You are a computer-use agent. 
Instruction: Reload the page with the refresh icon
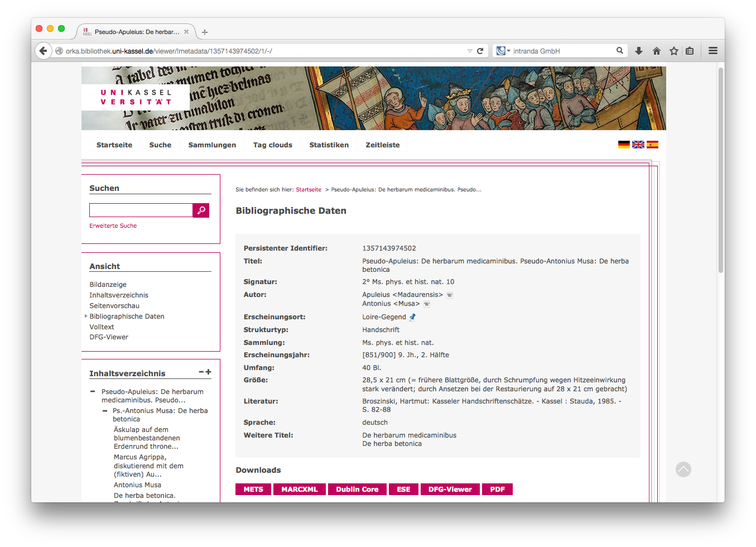480,51
